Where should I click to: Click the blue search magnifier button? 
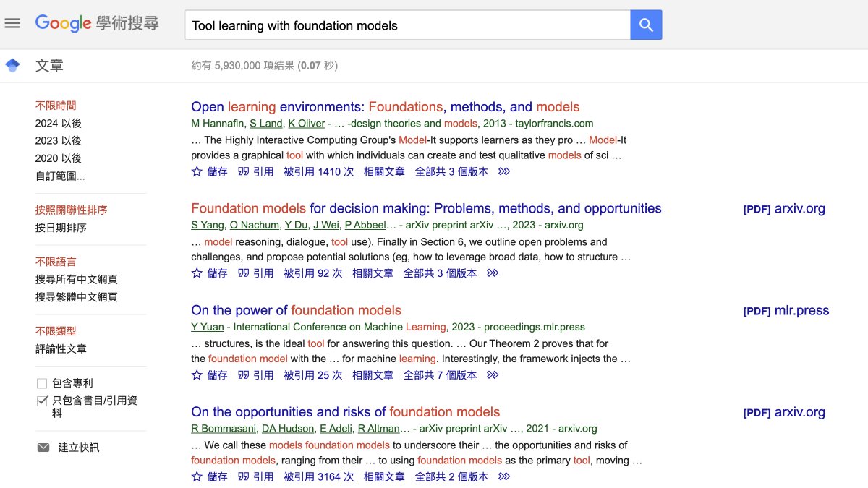646,25
